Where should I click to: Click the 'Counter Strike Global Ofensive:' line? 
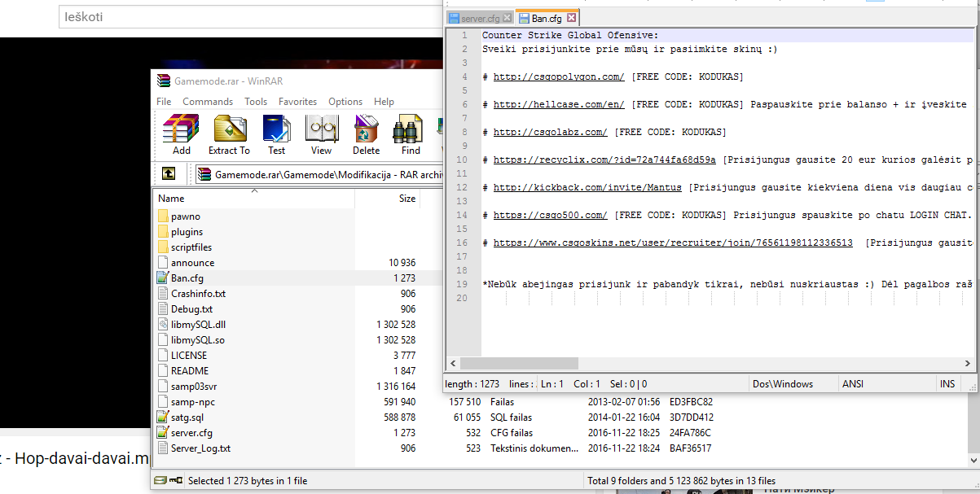tap(570, 35)
